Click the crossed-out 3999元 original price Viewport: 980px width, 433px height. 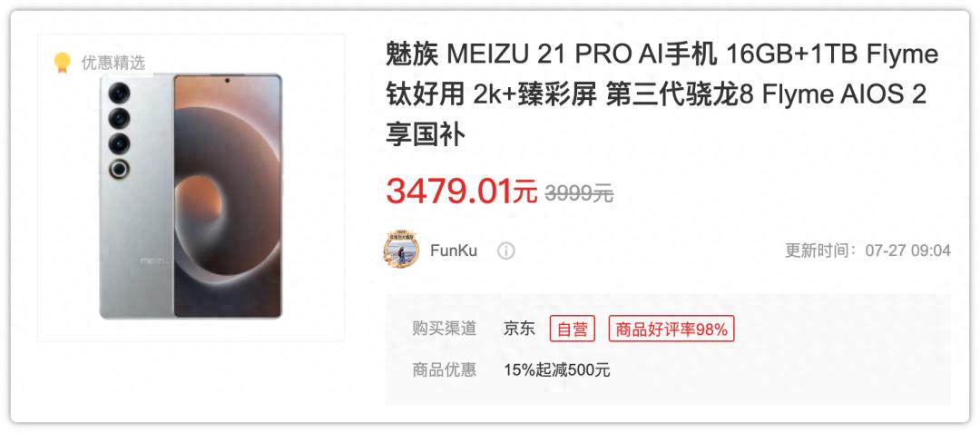point(579,193)
